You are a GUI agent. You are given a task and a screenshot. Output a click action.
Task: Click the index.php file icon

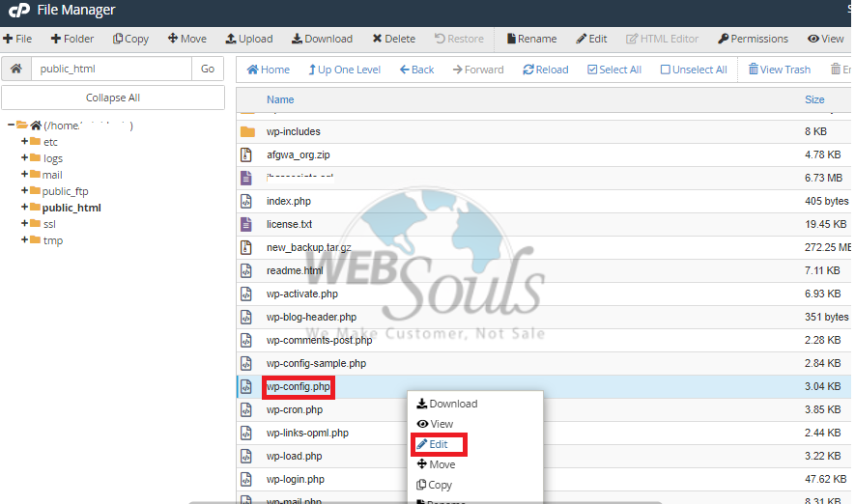[x=246, y=201]
